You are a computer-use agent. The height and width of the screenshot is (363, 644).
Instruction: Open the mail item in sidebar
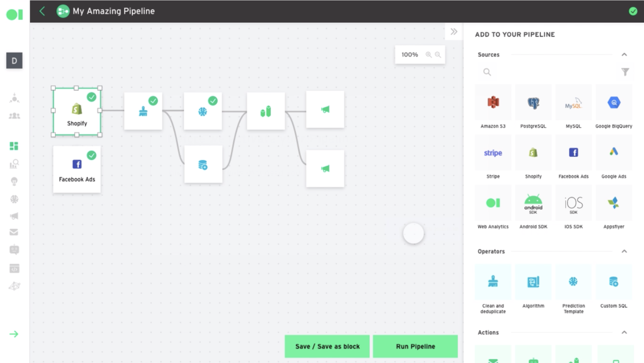click(14, 233)
